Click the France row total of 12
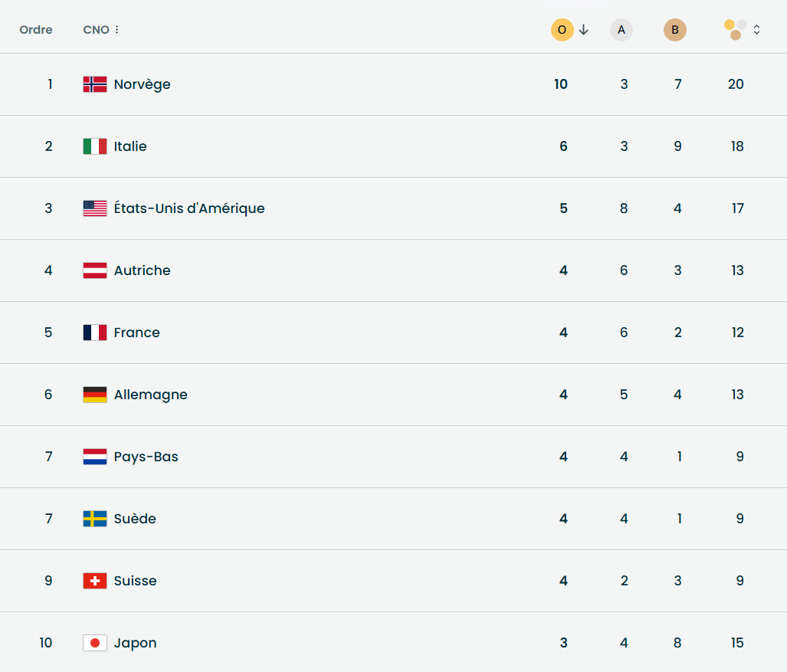 pos(737,333)
